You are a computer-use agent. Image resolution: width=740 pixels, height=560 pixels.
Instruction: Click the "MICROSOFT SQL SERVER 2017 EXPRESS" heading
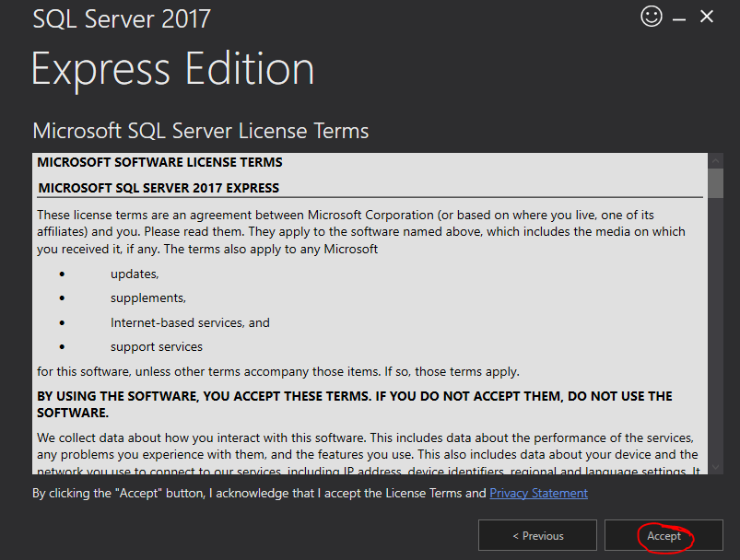point(159,188)
